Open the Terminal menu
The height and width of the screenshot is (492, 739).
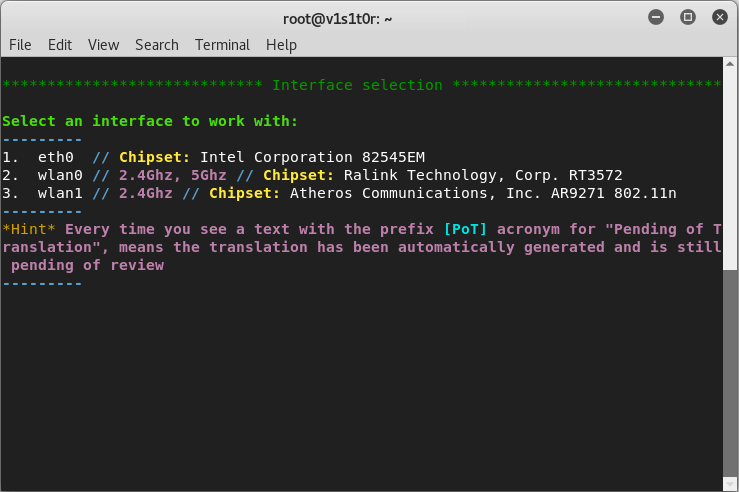click(x=222, y=45)
